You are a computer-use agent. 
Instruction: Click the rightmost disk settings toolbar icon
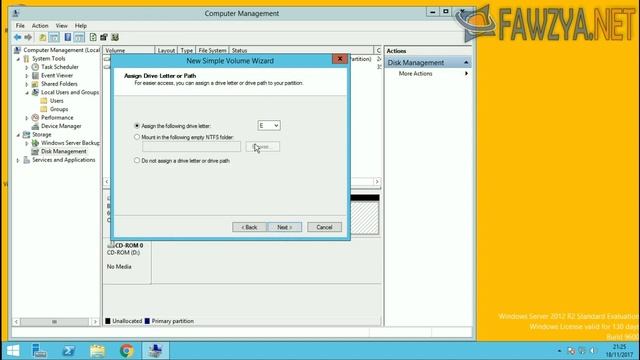pos(115,38)
